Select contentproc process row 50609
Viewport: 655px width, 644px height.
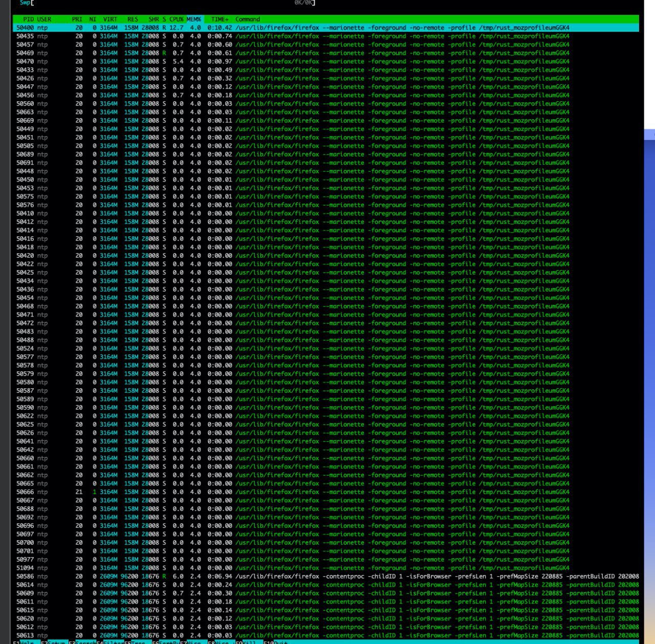click(326, 593)
